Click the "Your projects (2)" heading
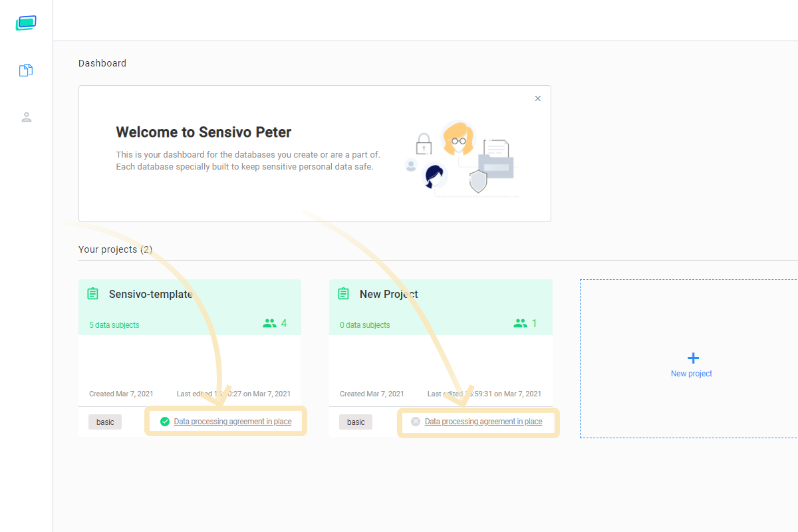Viewport: 798px width, 532px height. (116, 249)
